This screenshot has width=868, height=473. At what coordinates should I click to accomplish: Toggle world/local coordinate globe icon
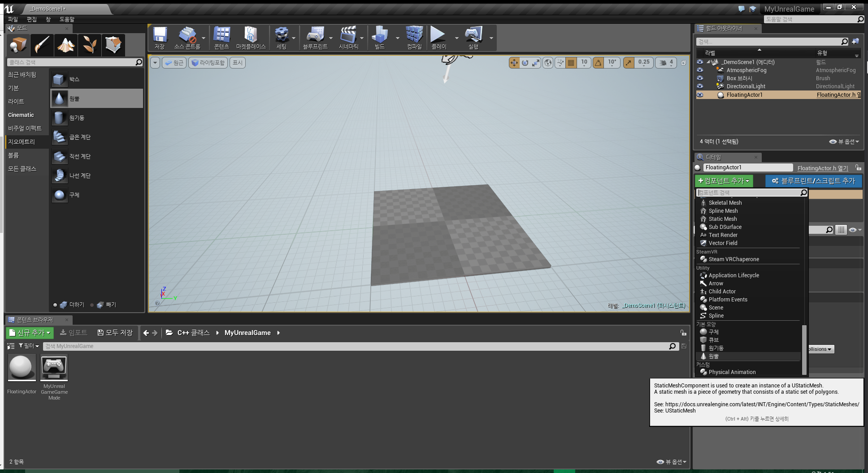click(x=548, y=63)
